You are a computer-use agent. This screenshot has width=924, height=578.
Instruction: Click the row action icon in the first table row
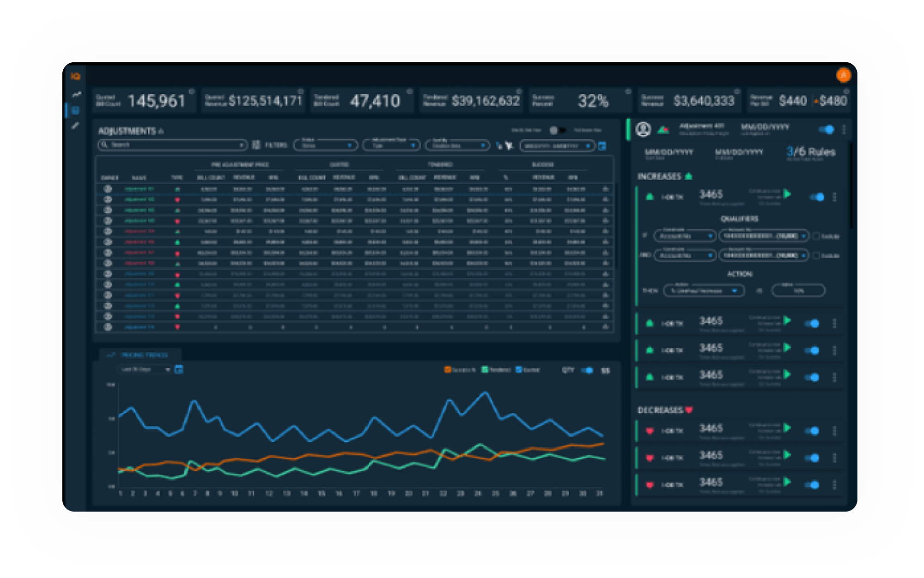(605, 189)
